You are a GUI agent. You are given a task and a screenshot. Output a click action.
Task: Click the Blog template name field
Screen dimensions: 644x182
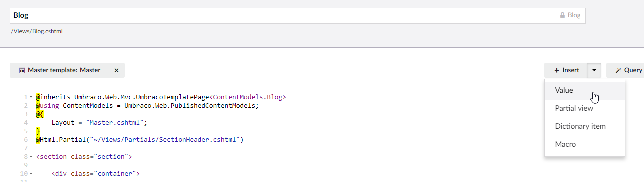tap(297, 15)
